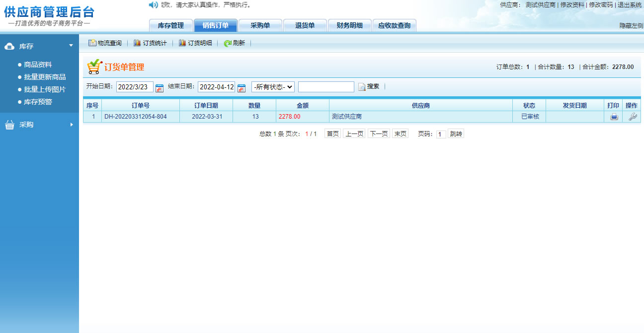Expand the 采购 sidebar section arrow
644x333 pixels.
[71, 125]
